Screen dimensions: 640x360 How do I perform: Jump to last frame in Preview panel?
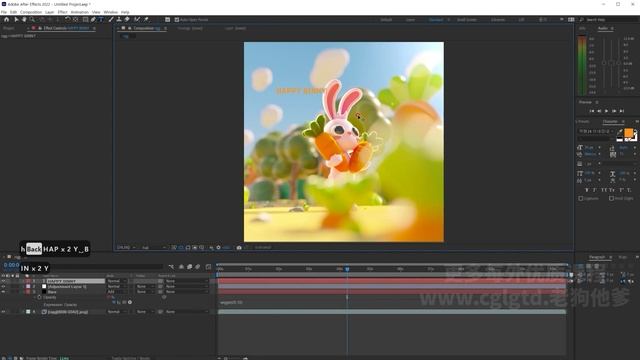622,111
